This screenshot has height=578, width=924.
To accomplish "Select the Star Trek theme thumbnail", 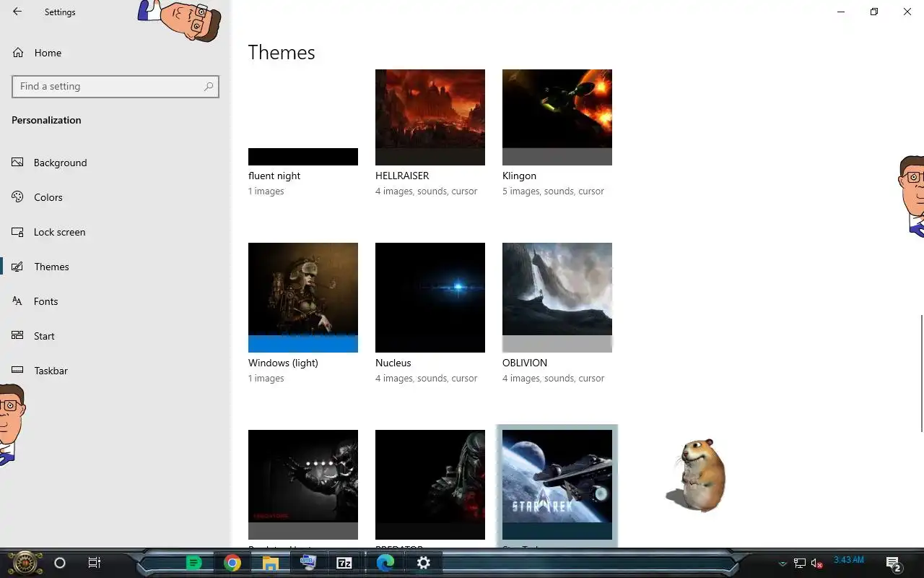I will [557, 484].
